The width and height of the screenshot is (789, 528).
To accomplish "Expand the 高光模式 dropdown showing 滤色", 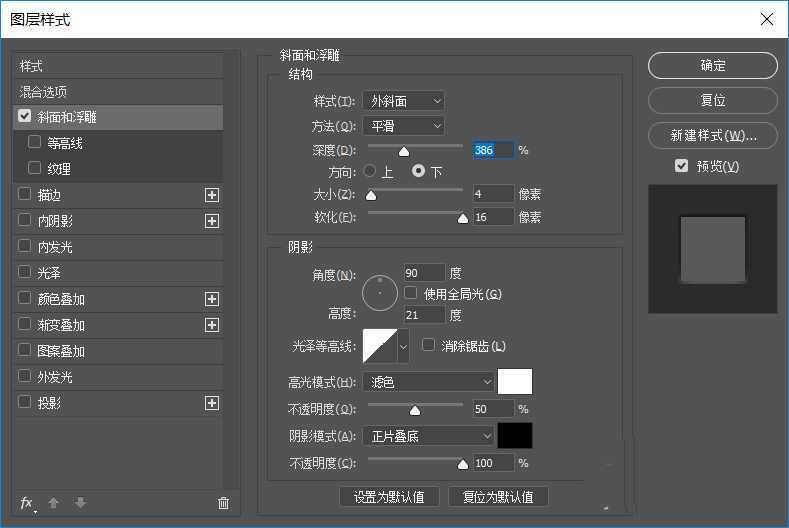I will [428, 382].
